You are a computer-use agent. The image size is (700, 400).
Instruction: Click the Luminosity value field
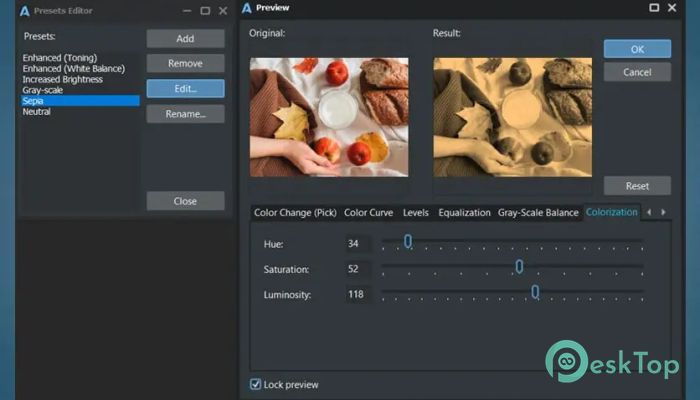[x=358, y=294]
